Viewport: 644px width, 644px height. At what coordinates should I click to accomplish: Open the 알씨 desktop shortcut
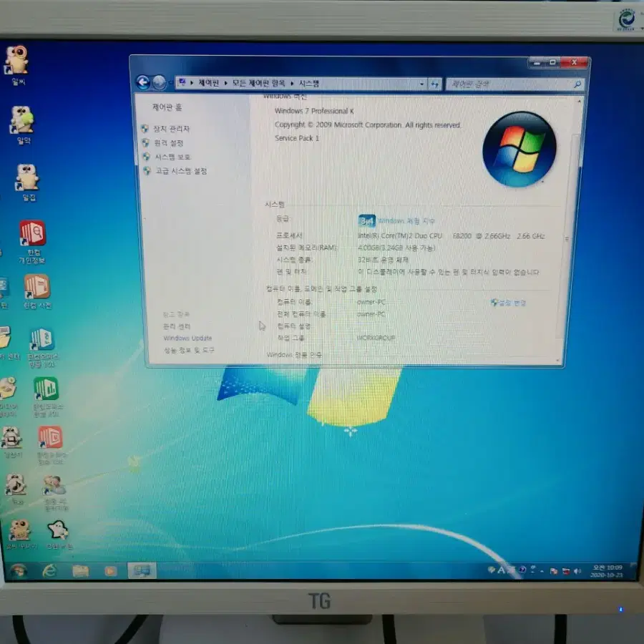coord(18,65)
